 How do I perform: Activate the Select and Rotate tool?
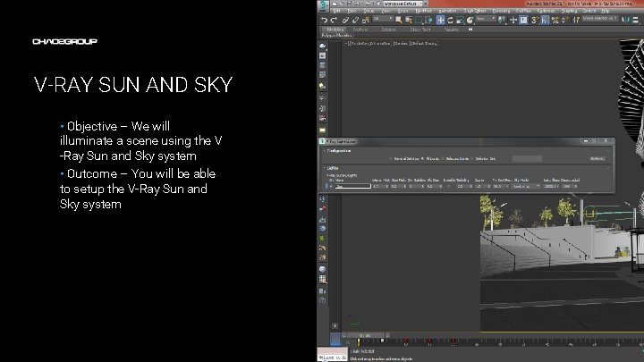(x=450, y=20)
